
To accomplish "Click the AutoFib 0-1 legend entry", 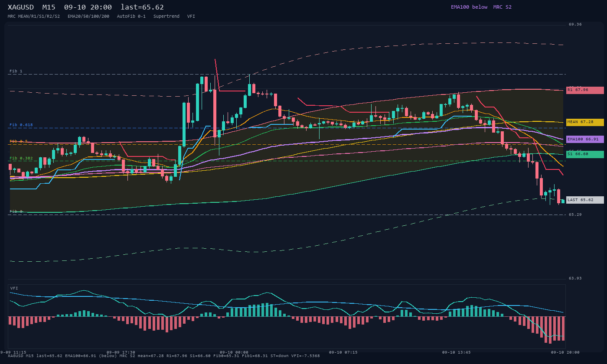I will (x=131, y=16).
